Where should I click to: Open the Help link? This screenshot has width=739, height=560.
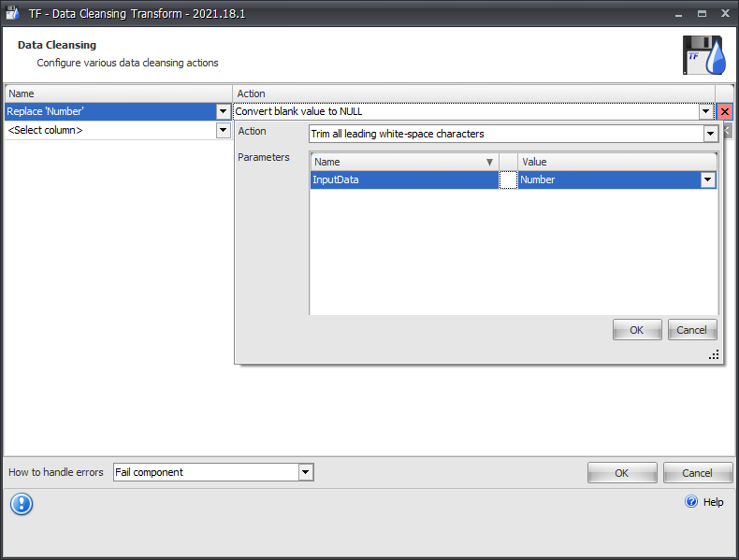pyautogui.click(x=713, y=502)
